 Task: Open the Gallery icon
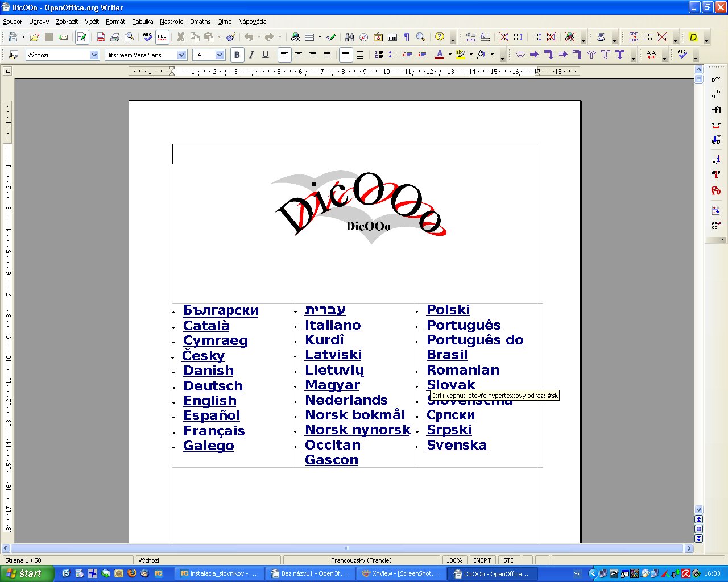pyautogui.click(x=378, y=37)
